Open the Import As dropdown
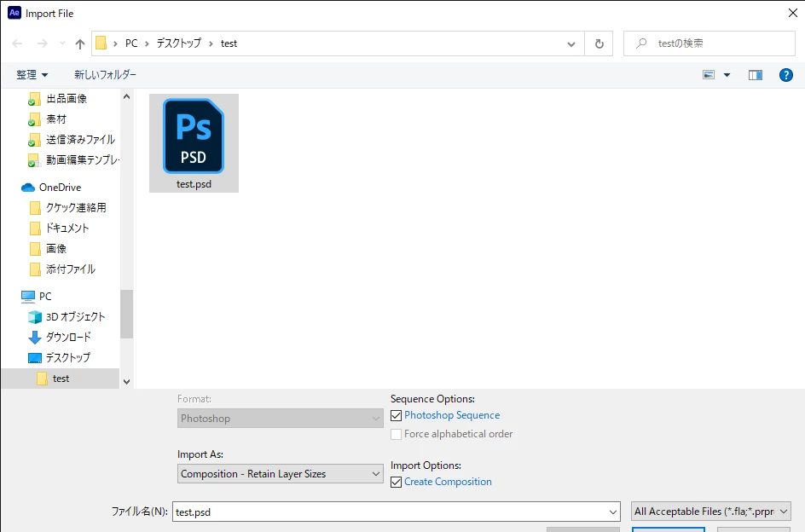 281,473
